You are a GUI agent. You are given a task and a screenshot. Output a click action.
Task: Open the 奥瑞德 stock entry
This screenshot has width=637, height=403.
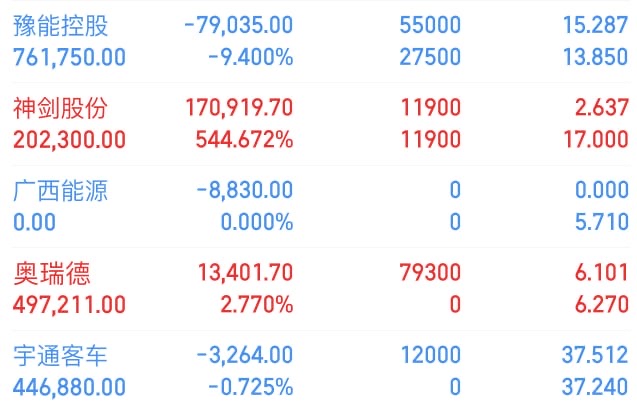pyautogui.click(x=48, y=273)
